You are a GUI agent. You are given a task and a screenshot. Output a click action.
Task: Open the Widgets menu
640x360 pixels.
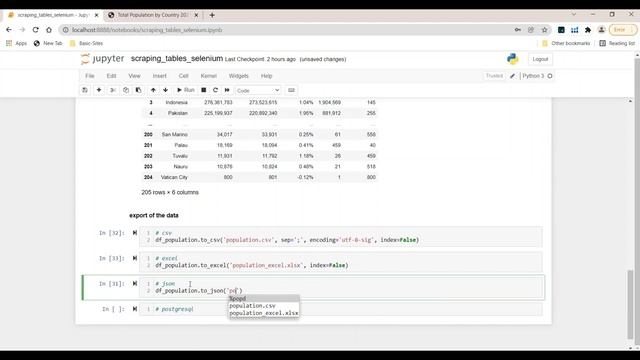(x=238, y=76)
